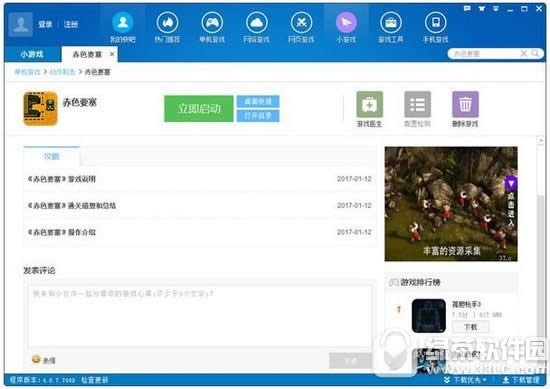
Task: Open the 下载优先 dropdown
Action: click(465, 380)
